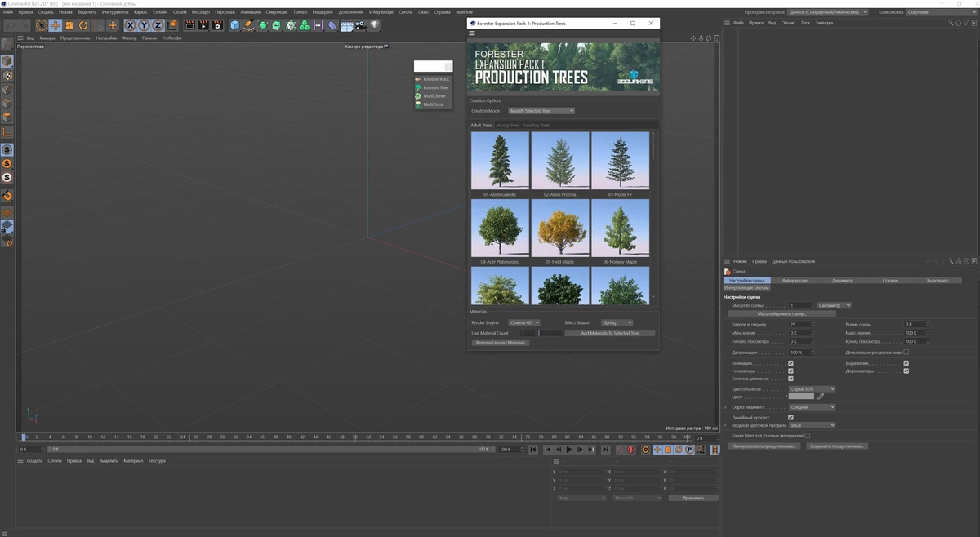Open the Select Season dropdown
The width and height of the screenshot is (980, 537).
point(617,323)
